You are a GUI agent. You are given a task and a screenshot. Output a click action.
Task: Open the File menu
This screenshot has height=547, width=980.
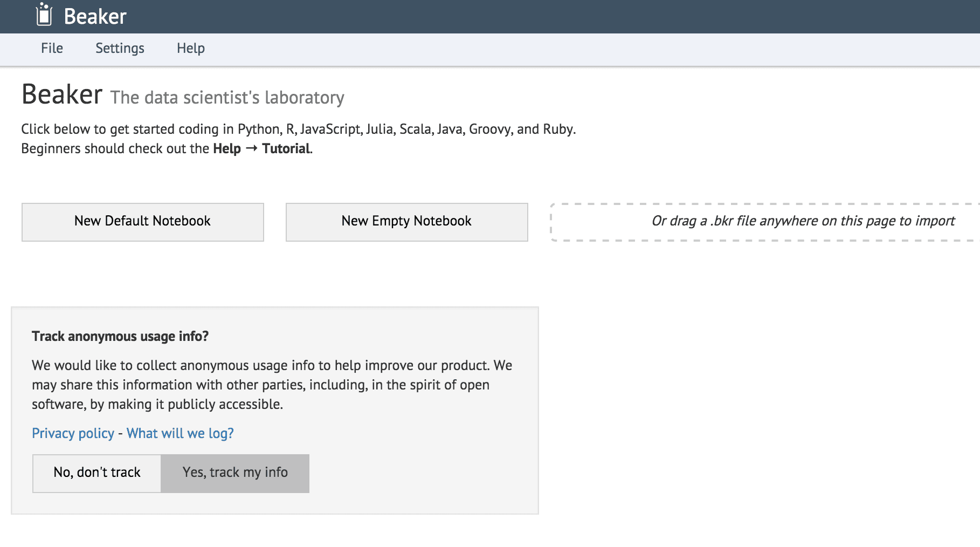(52, 48)
